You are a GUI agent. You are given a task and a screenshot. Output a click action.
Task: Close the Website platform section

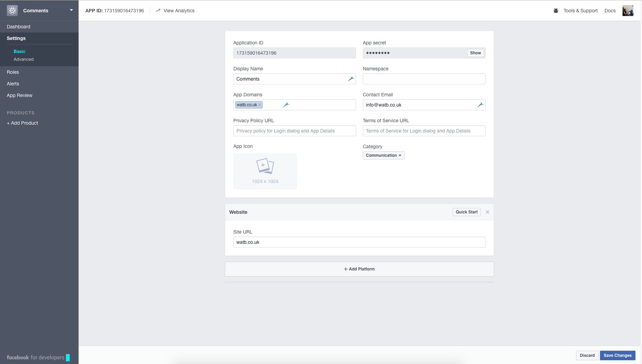[487, 212]
